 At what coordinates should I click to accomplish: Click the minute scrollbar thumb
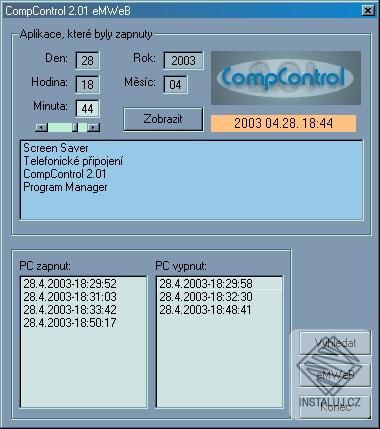(75, 127)
